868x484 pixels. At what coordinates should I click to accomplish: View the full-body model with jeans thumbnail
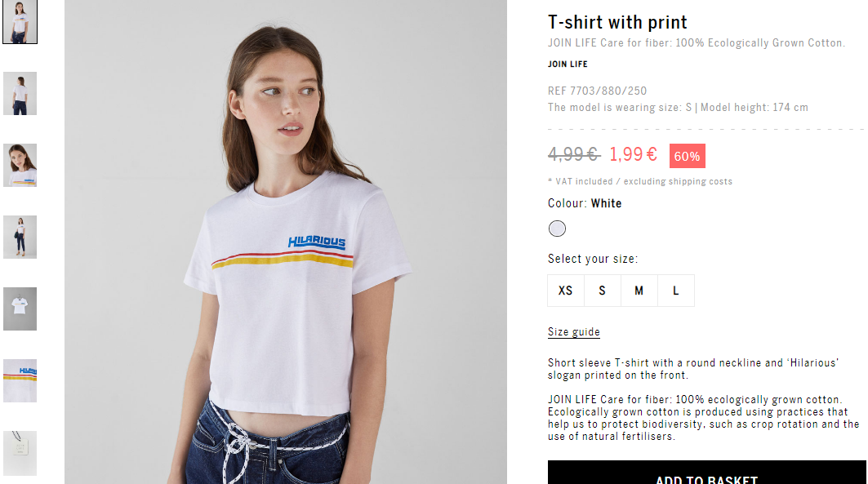tap(20, 238)
